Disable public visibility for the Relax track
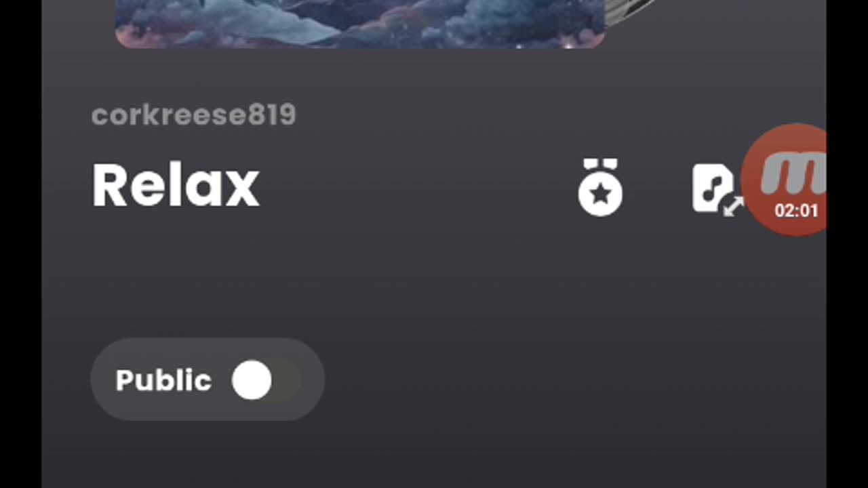868x488 pixels. [267, 380]
